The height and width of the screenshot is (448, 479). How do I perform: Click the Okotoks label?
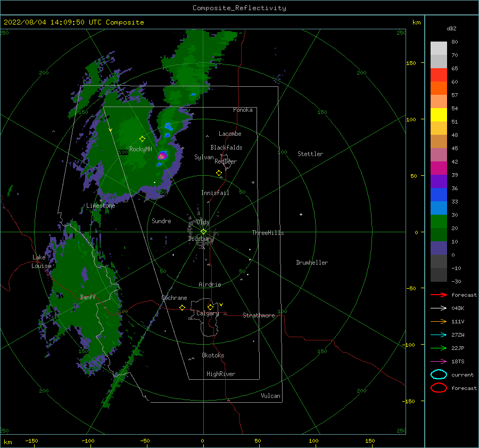coord(213,355)
